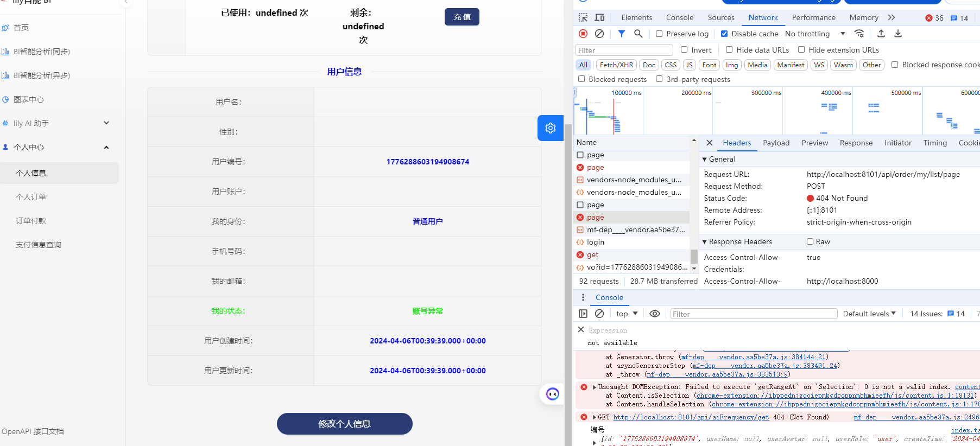Open Default levels dropdown
This screenshot has width=980, height=446.
click(869, 314)
